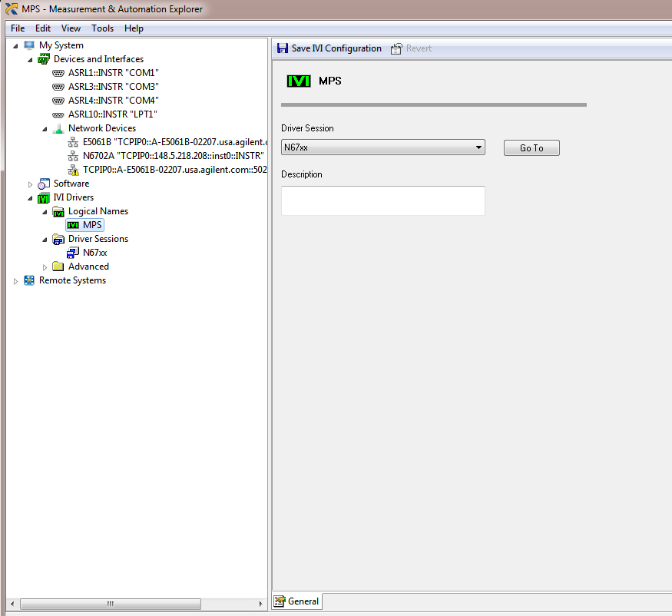The image size is (672, 616).
Task: Select the E5061B TCPIP0 device row
Action: click(x=175, y=142)
